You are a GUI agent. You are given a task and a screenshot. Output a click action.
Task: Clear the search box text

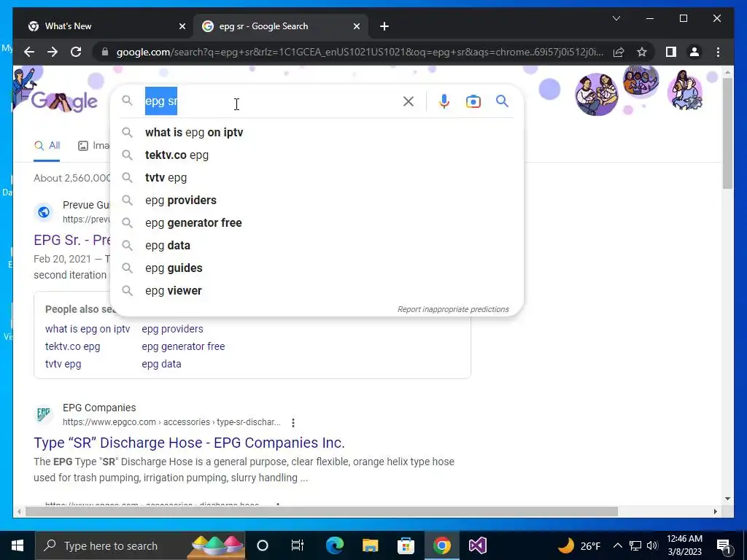[x=409, y=101]
